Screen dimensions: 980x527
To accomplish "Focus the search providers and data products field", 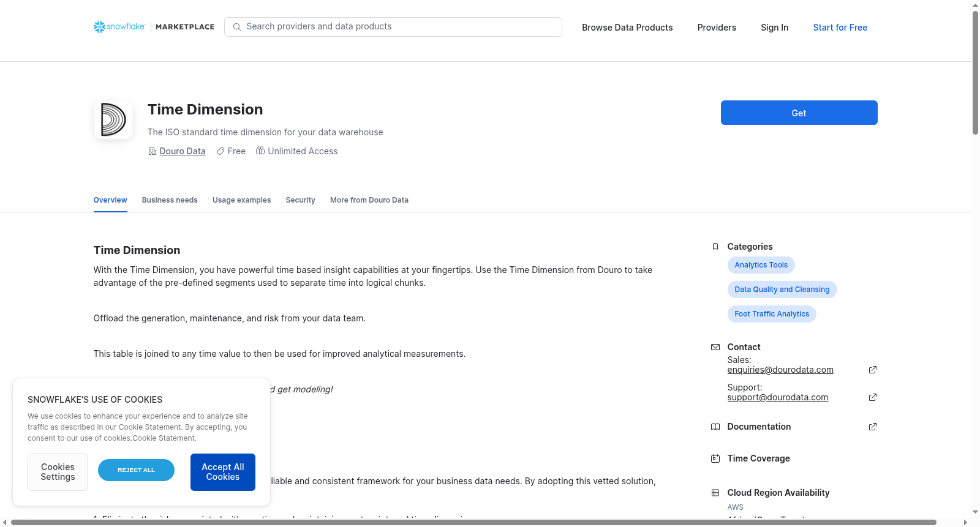I will pos(393,27).
